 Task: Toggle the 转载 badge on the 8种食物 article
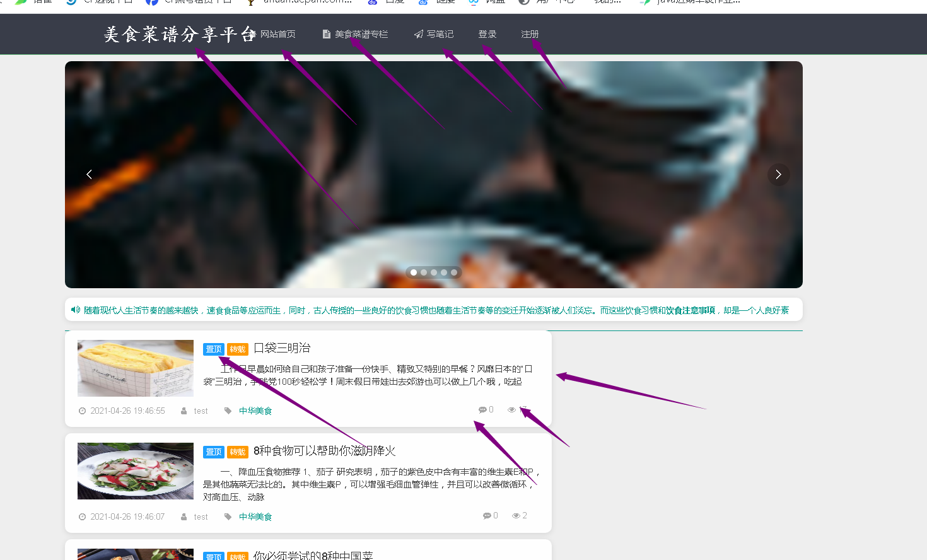tap(238, 452)
